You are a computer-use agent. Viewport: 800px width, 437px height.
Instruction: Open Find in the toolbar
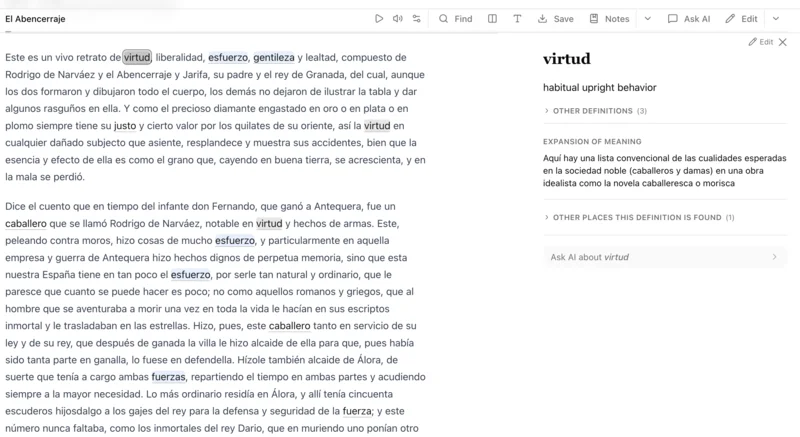point(456,19)
